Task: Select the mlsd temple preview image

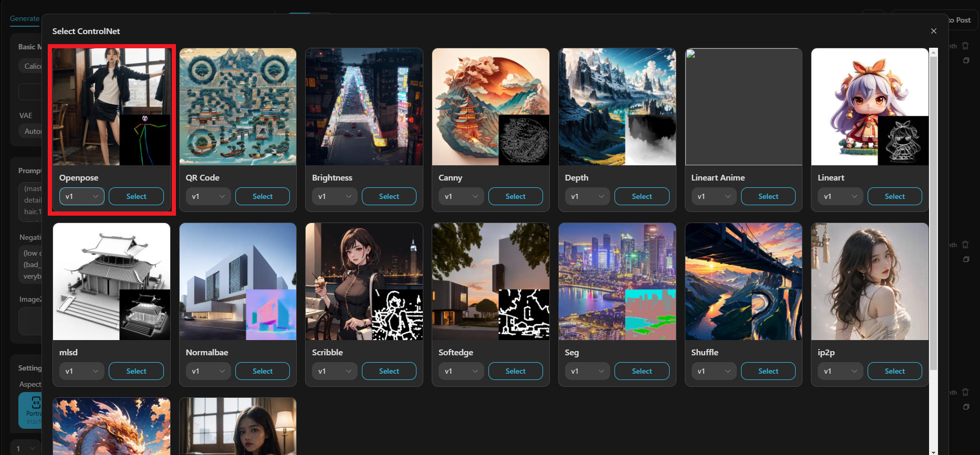Action: (x=111, y=281)
